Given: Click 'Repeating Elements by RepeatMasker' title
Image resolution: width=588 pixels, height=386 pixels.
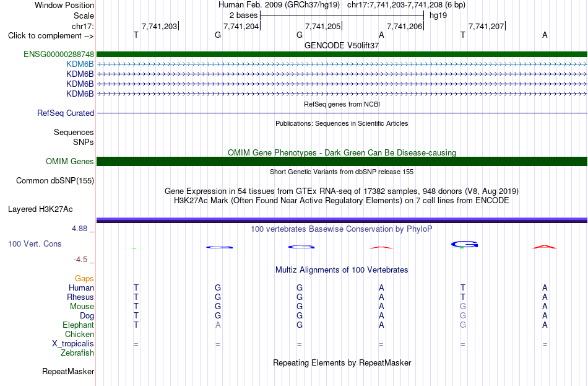Looking at the screenshot, I should [x=342, y=363].
